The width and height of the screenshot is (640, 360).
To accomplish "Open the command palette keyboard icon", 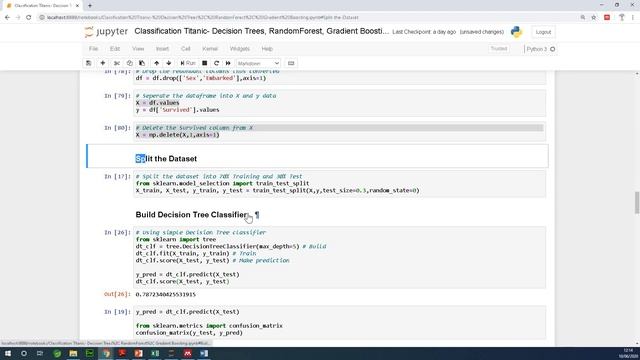I will tap(291, 63).
